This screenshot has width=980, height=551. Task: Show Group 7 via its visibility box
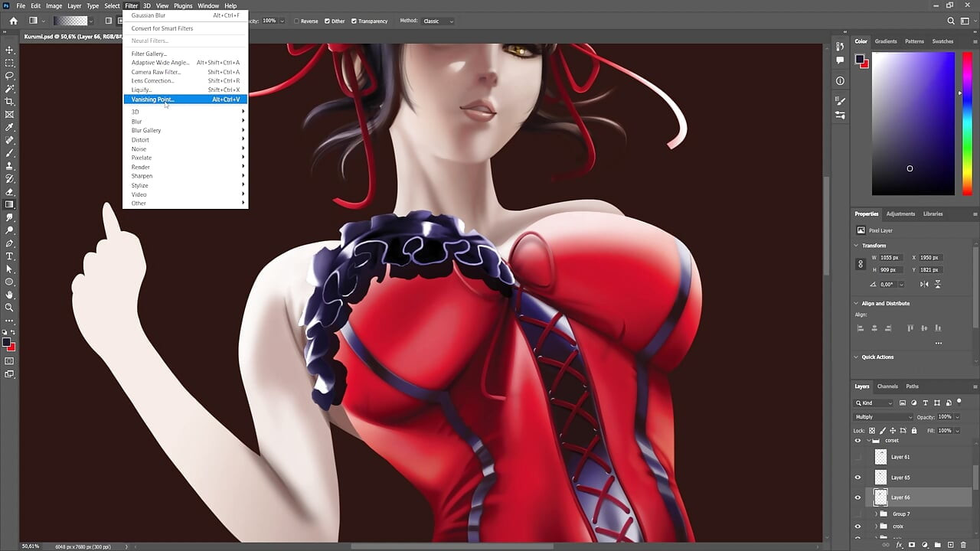coord(857,514)
